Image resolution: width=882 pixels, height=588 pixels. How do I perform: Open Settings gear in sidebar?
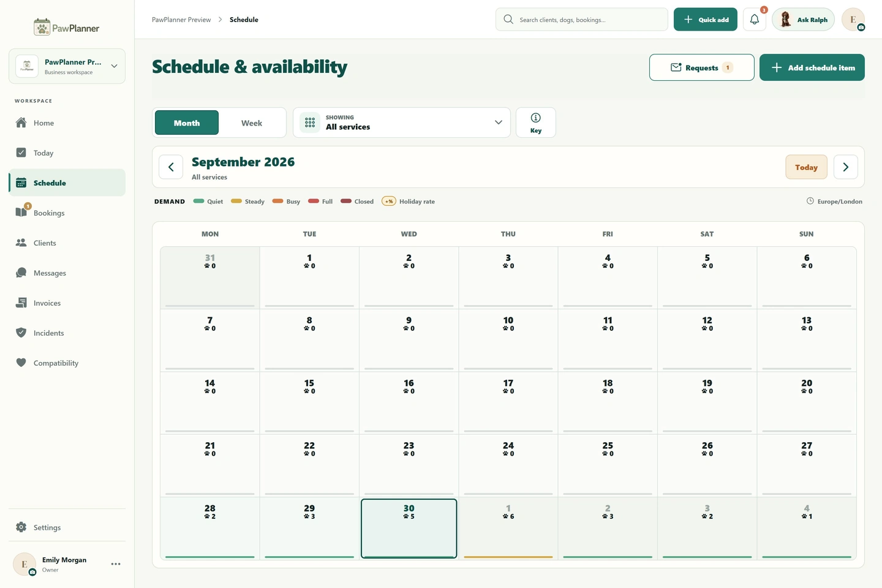[67, 527]
